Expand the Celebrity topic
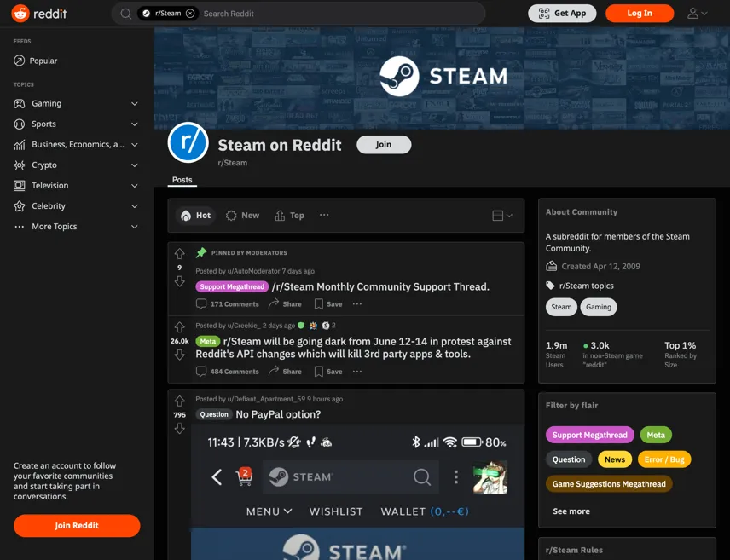The height and width of the screenshot is (560, 730). point(135,205)
